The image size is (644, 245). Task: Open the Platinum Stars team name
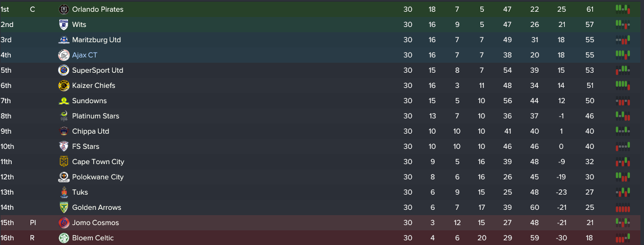95,115
